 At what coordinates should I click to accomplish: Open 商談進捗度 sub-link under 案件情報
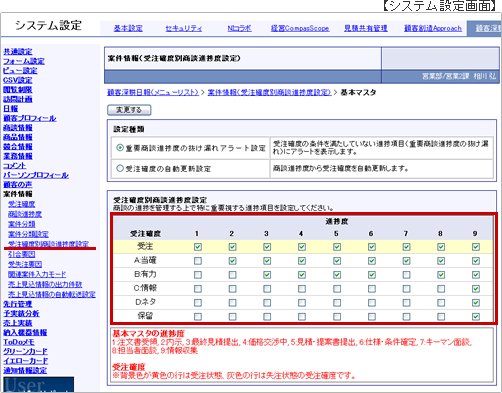pos(25,214)
